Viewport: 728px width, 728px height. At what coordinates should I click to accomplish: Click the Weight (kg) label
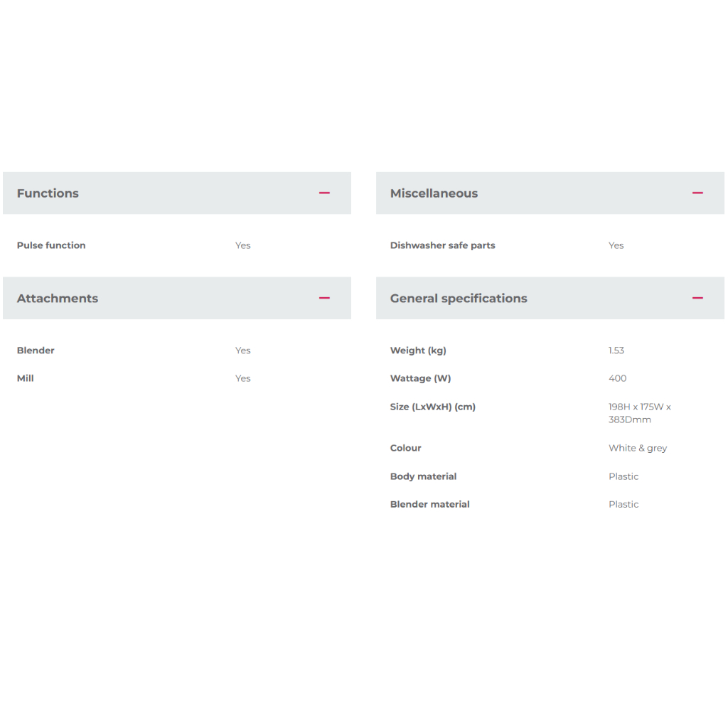[418, 350]
